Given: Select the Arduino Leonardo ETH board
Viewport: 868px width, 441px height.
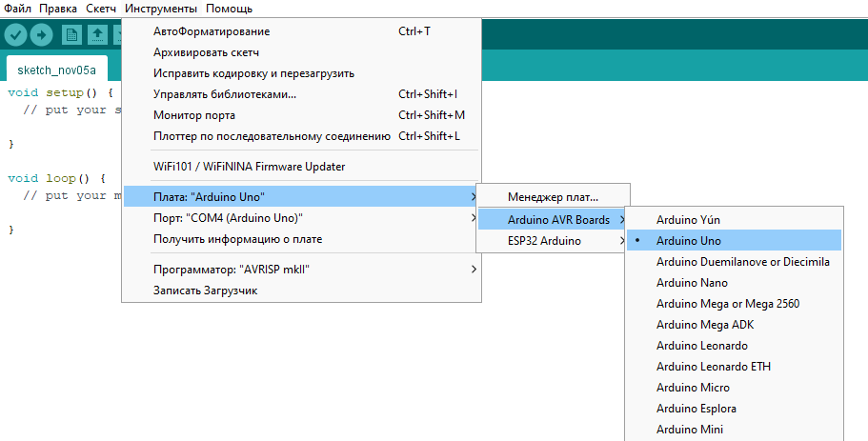Looking at the screenshot, I should tap(734, 367).
